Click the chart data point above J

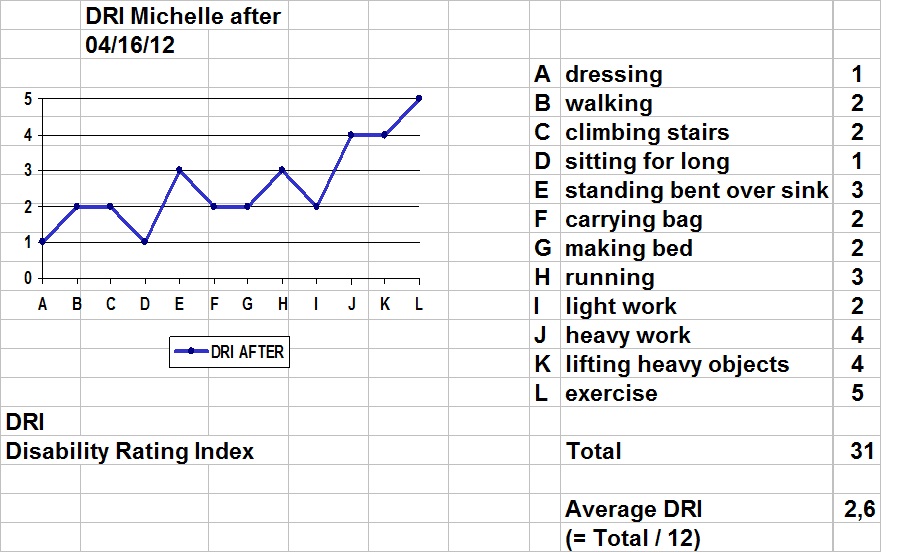pyautogui.click(x=351, y=135)
